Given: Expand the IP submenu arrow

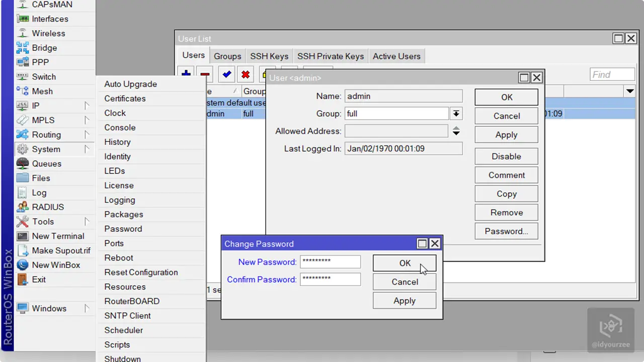Looking at the screenshot, I should [87, 106].
